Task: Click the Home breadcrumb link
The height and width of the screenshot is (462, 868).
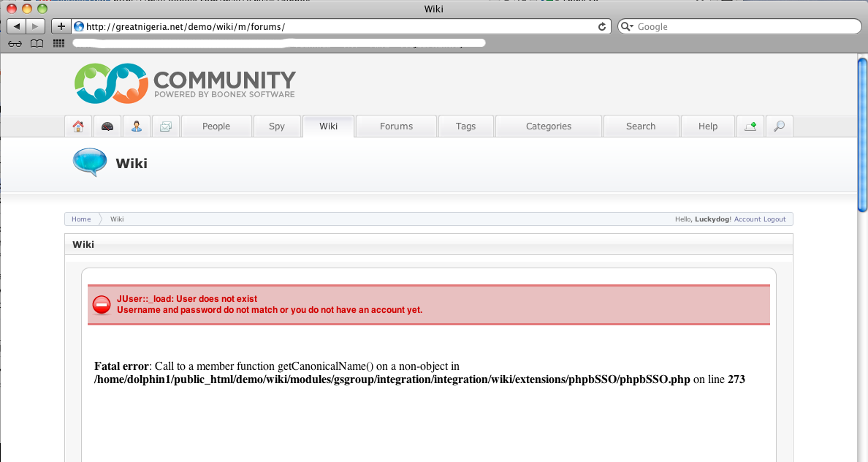Action: click(x=81, y=219)
